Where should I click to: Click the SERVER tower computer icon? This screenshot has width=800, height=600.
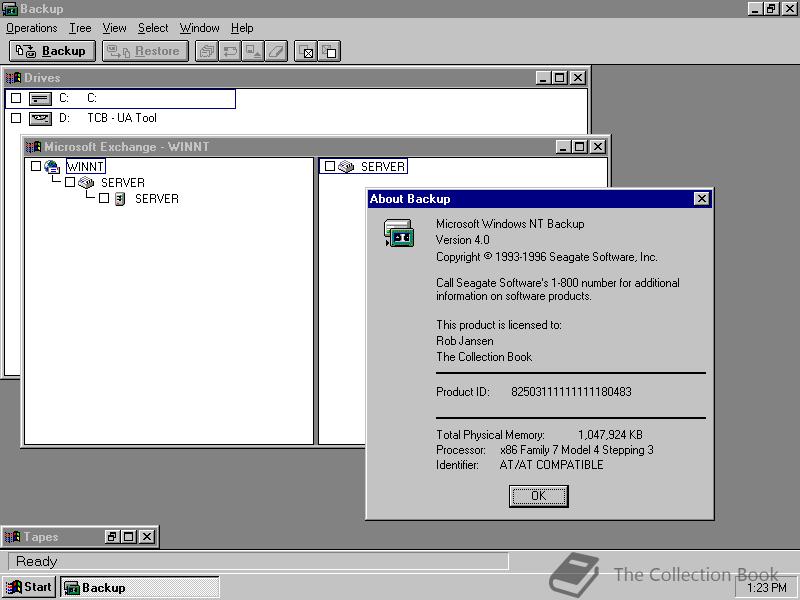[x=120, y=199]
